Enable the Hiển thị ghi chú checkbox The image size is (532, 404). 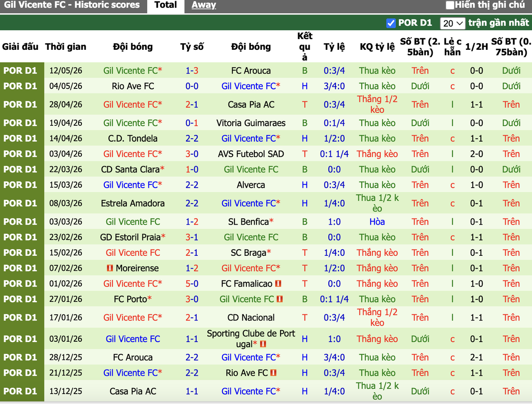pyautogui.click(x=450, y=5)
